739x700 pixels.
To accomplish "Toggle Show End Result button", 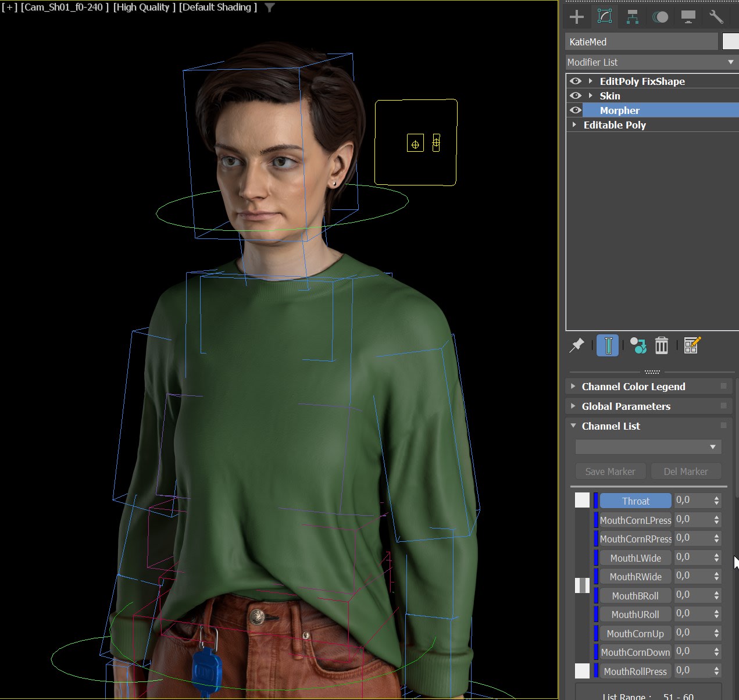I will [608, 345].
